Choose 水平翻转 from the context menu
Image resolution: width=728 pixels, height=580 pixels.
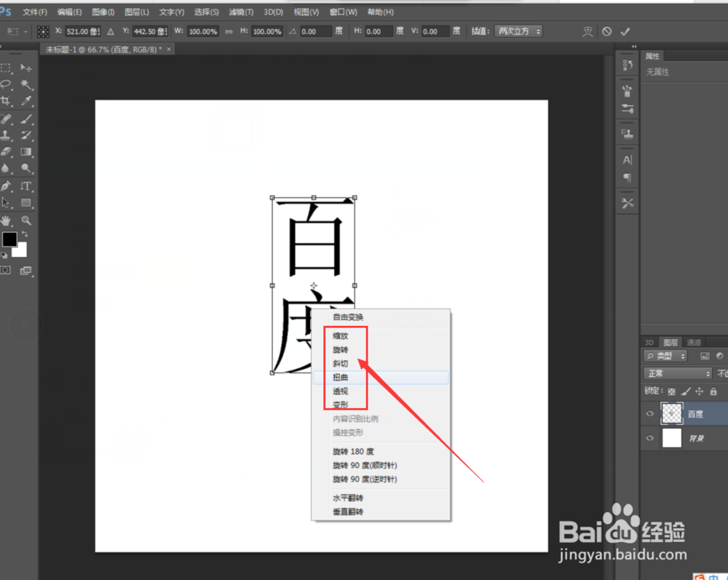pyautogui.click(x=381, y=498)
